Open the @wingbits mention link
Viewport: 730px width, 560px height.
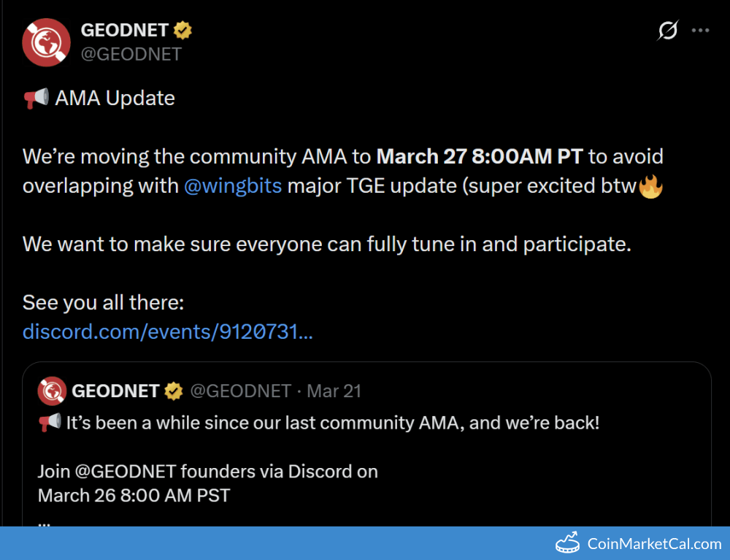233,185
